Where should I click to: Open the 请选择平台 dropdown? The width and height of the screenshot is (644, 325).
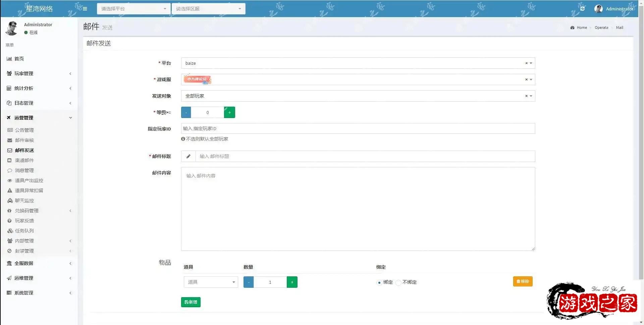tap(133, 9)
